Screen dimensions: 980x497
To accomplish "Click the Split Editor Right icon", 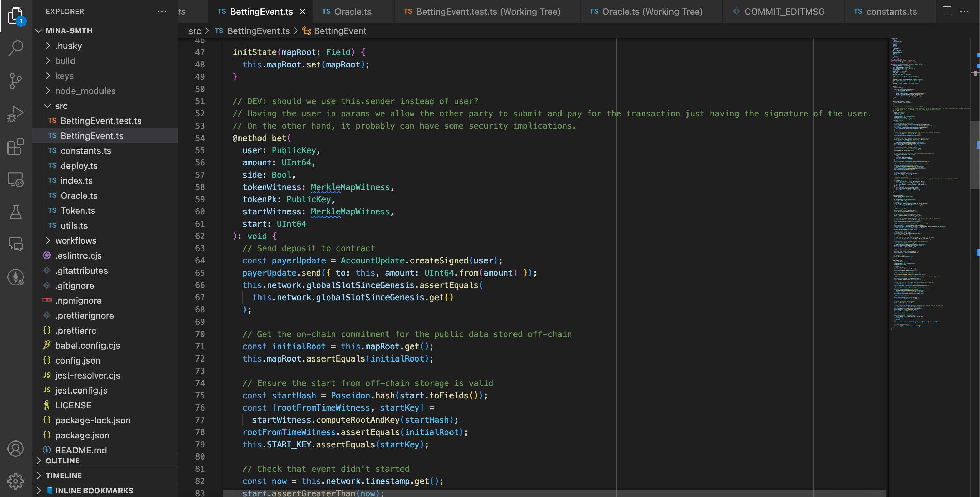I will click(947, 11).
